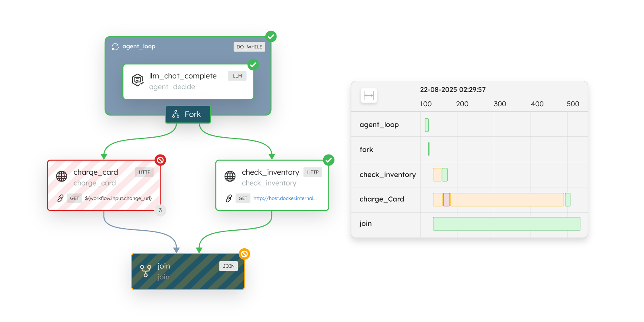
Task: Click the GET method tag in check_inventory
Action: point(243,198)
